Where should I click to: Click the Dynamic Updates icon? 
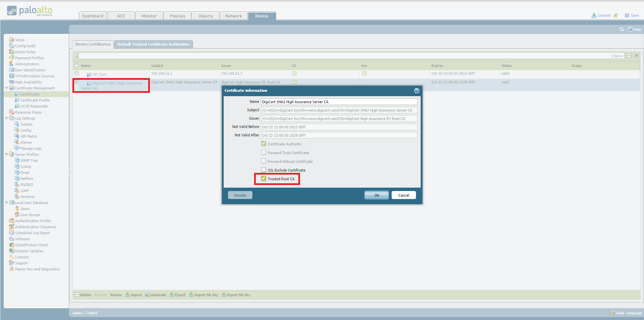coord(11,251)
